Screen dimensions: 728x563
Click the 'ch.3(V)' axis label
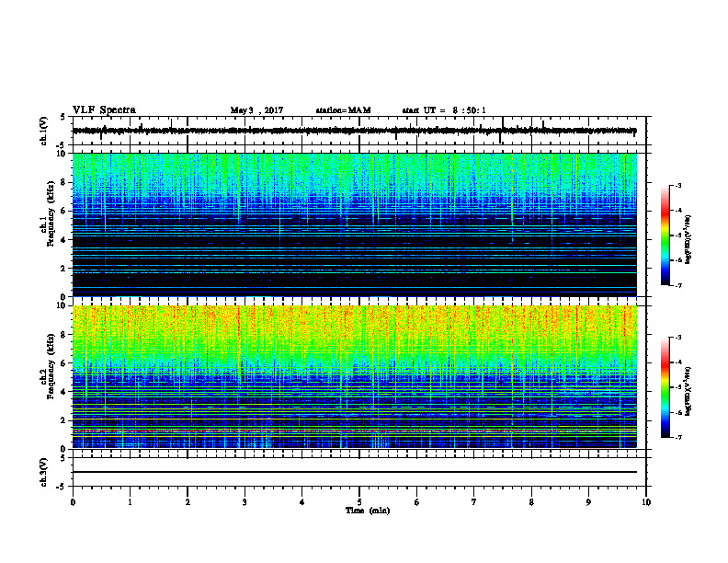pos(44,472)
